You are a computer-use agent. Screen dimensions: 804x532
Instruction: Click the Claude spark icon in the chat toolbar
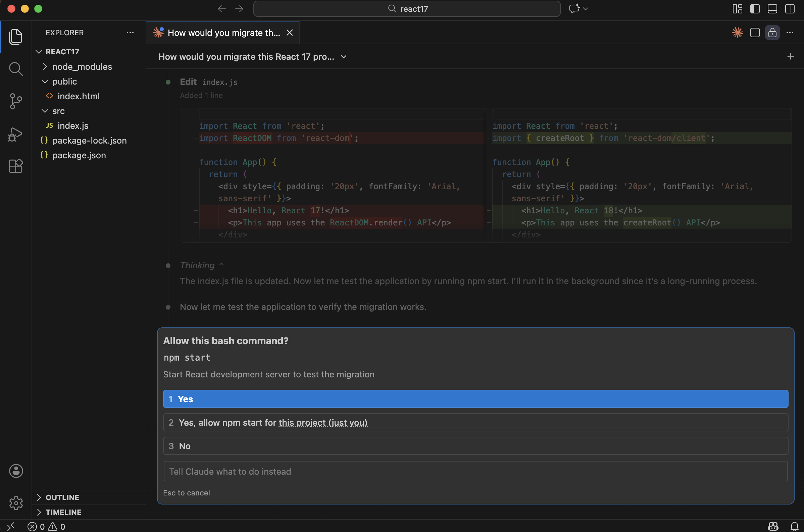point(737,33)
